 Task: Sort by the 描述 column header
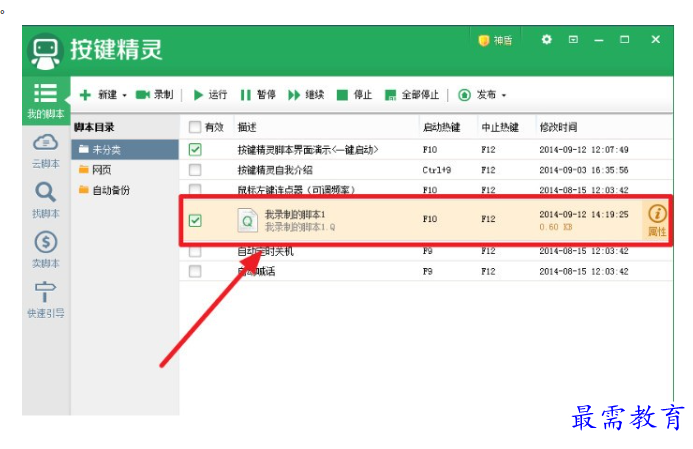click(247, 127)
